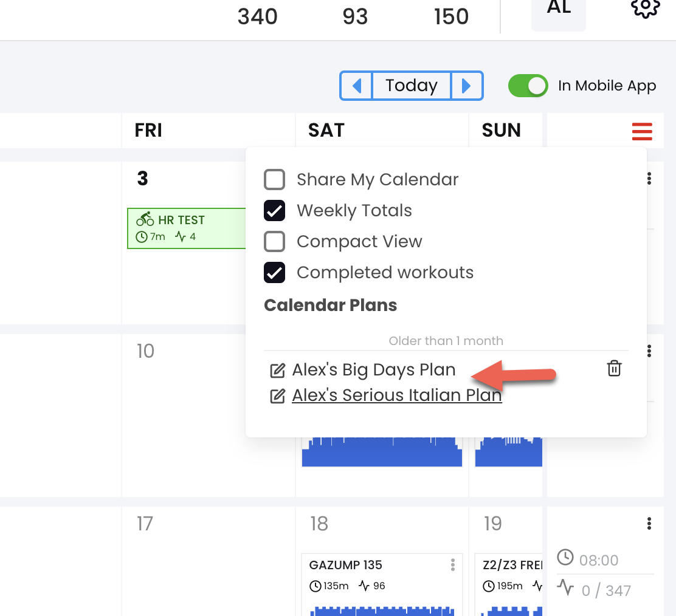Open the AL user profile badge

[558, 12]
